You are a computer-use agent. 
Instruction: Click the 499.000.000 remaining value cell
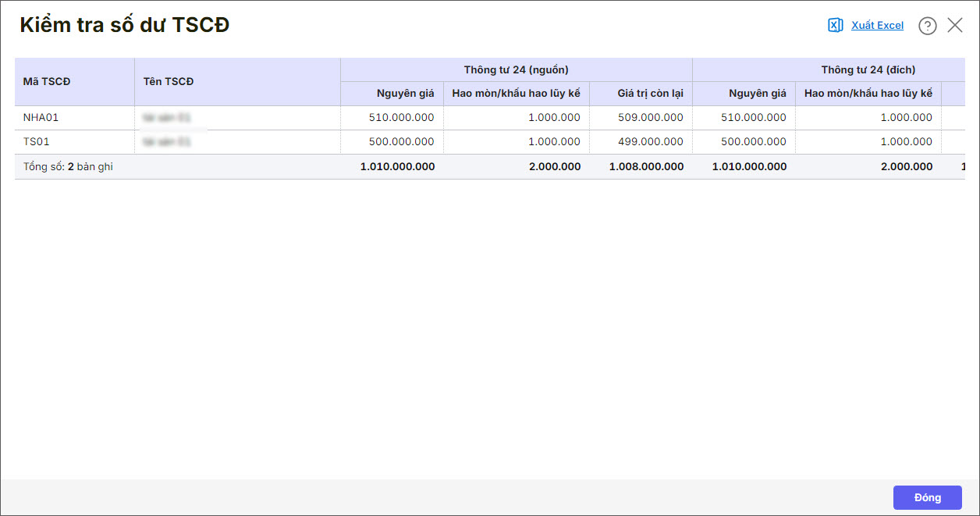click(650, 142)
